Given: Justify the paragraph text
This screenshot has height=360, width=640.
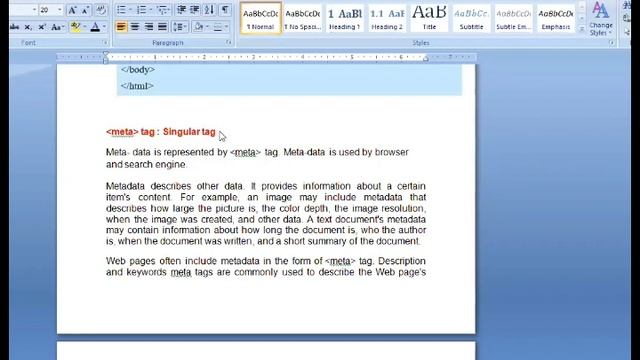Looking at the screenshot, I should pos(162,27).
